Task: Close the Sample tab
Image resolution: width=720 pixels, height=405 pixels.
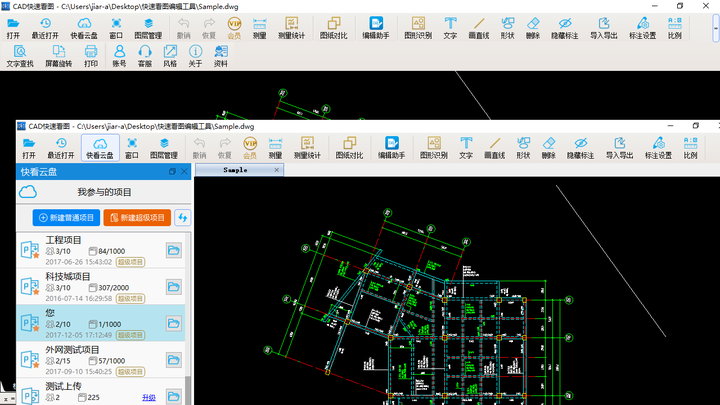Action: (x=276, y=170)
